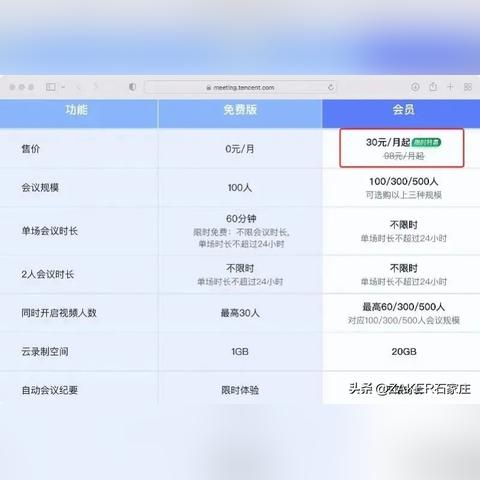Click the macOS green fullscreen window dot
Viewport: 480px width, 480px height.
click(31, 87)
